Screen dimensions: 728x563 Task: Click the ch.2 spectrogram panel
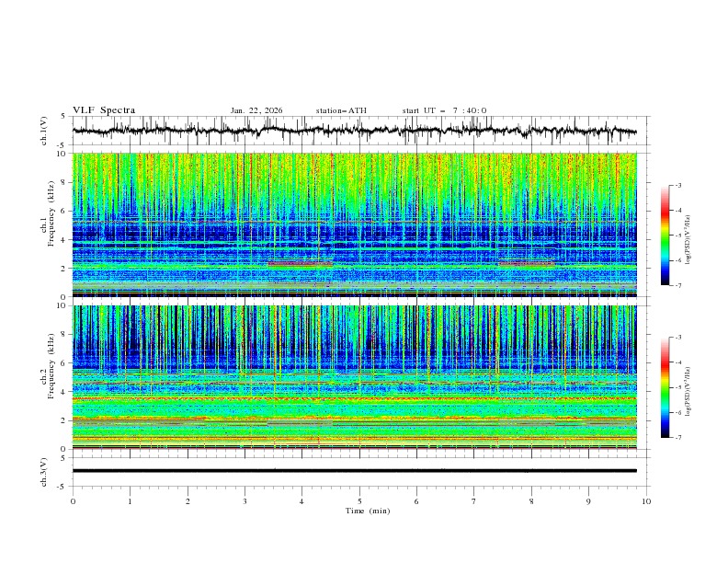(x=354, y=377)
